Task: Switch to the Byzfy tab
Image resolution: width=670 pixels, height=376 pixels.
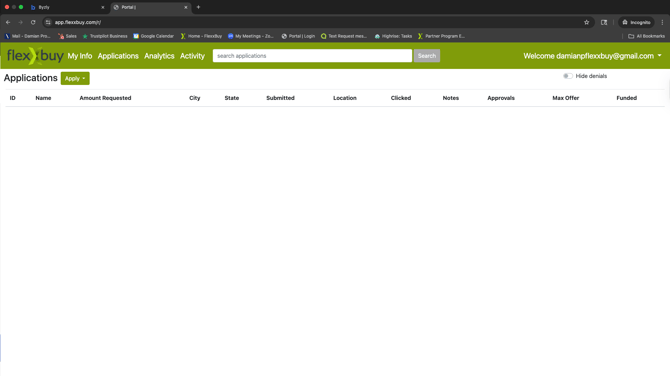Action: click(66, 7)
